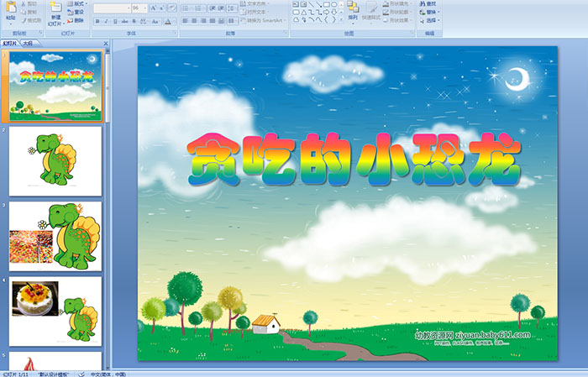Click the Replace (替换) button

(430, 12)
